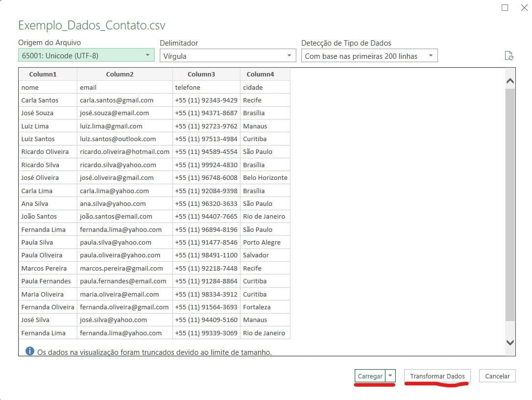This screenshot has height=400, width=532.
Task: Open Detecção de Tipo de Dados dropdown
Action: [x=369, y=56]
